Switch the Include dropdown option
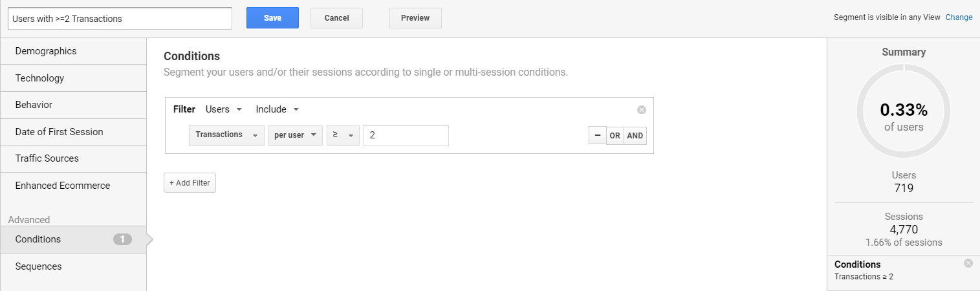Viewport: 980px width, 291px height. tap(278, 109)
